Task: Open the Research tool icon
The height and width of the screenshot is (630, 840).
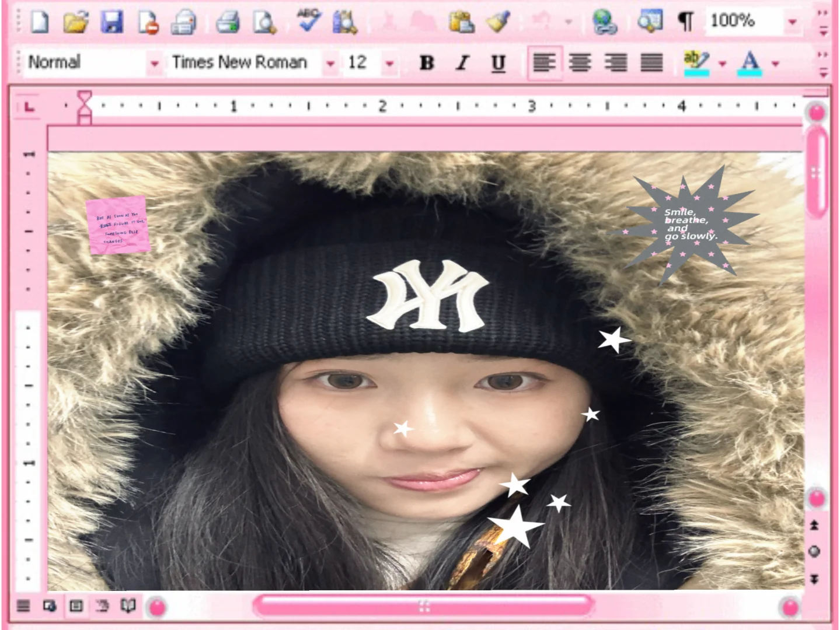Action: tap(345, 22)
